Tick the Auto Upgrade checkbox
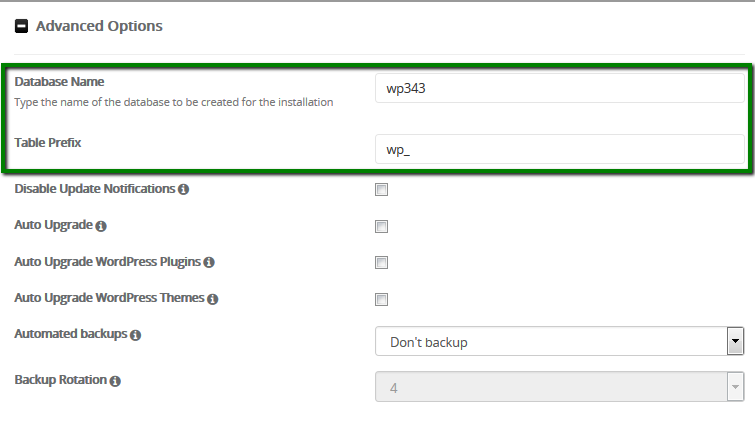Viewport: 755px width, 427px height. click(381, 226)
